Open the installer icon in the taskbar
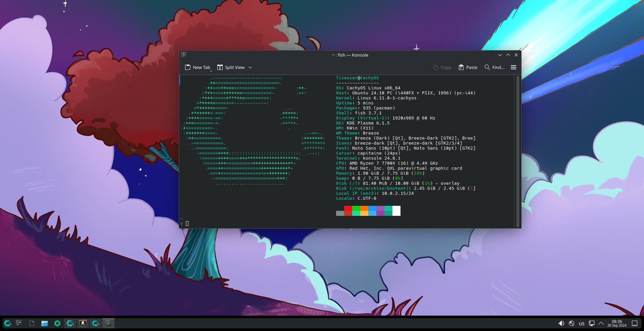This screenshot has height=331, width=644. [x=83, y=323]
